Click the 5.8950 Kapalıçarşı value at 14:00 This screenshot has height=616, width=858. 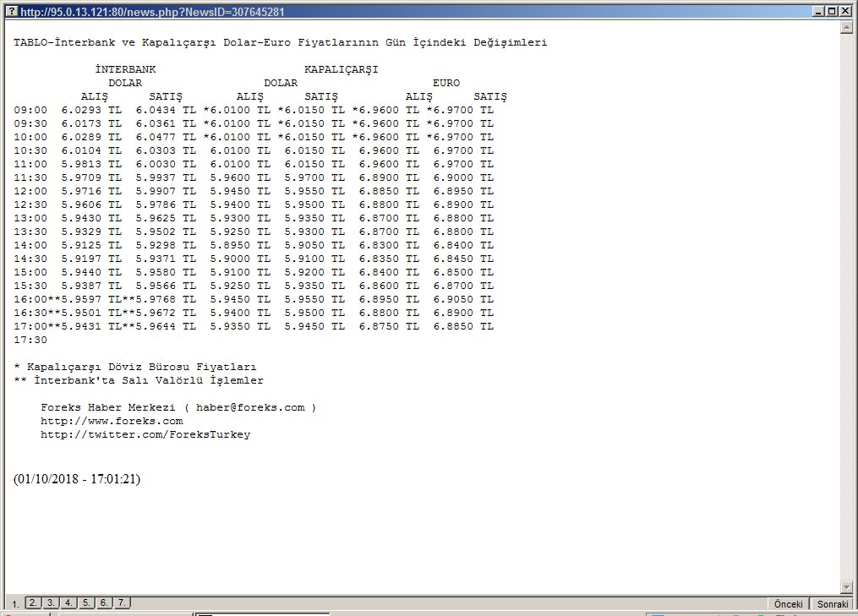coord(230,246)
